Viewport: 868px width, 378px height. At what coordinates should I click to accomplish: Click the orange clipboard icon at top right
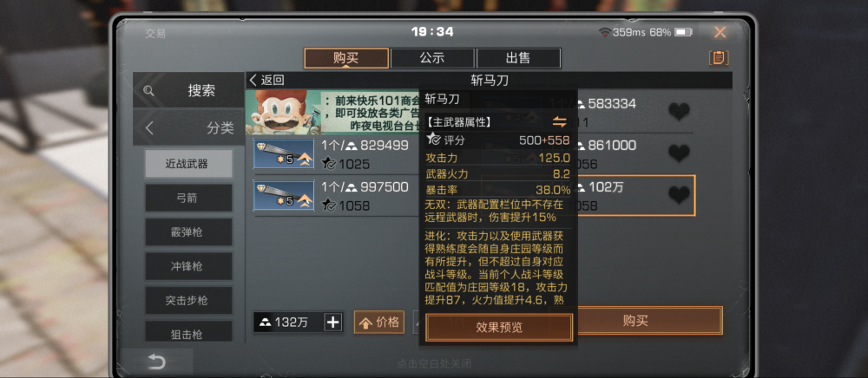coord(719,57)
